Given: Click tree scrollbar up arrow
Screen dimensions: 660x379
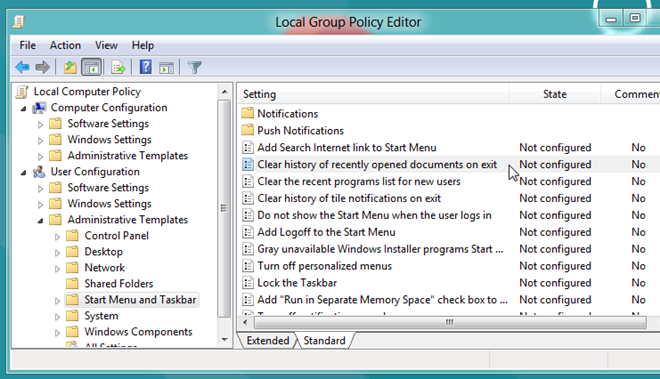Looking at the screenshot, I should [x=224, y=91].
